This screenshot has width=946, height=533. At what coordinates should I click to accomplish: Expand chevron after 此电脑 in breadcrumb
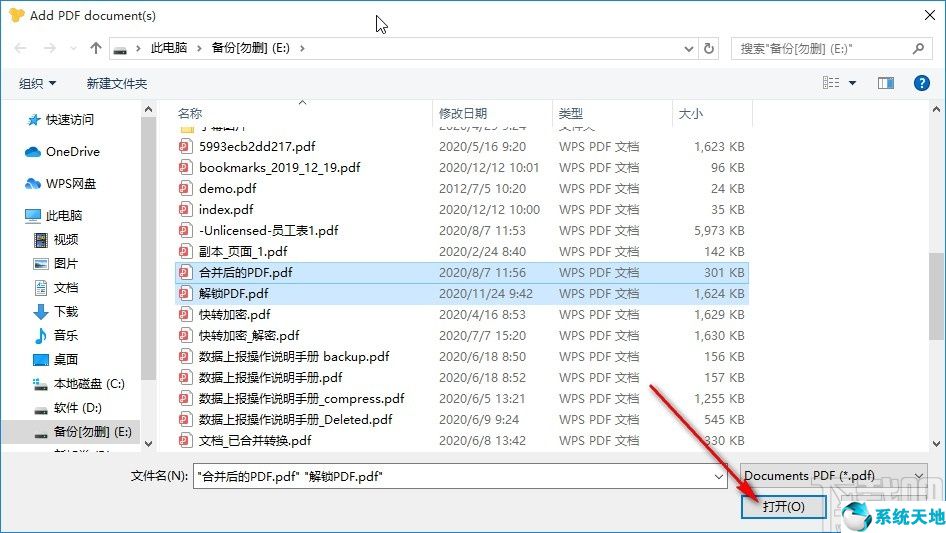[x=199, y=48]
